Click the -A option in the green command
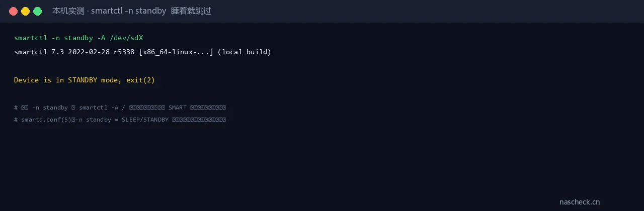644x211 pixels. (x=102, y=38)
